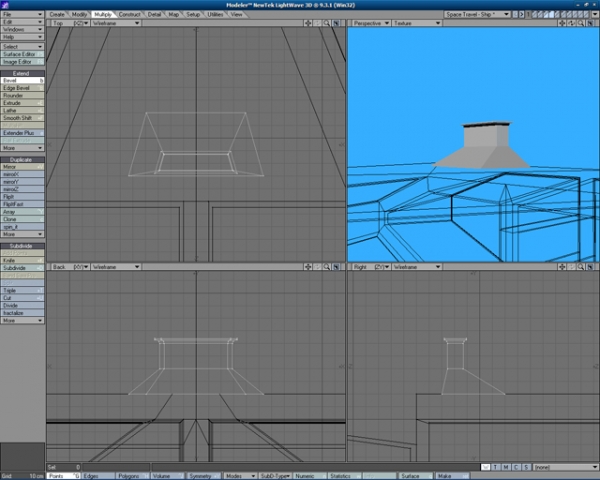
Task: Open the Edit menu dropdown
Action: [x=22, y=22]
